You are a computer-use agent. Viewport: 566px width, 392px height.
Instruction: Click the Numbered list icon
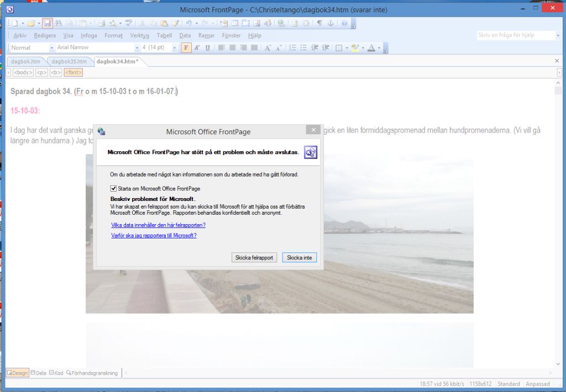pyautogui.click(x=293, y=47)
